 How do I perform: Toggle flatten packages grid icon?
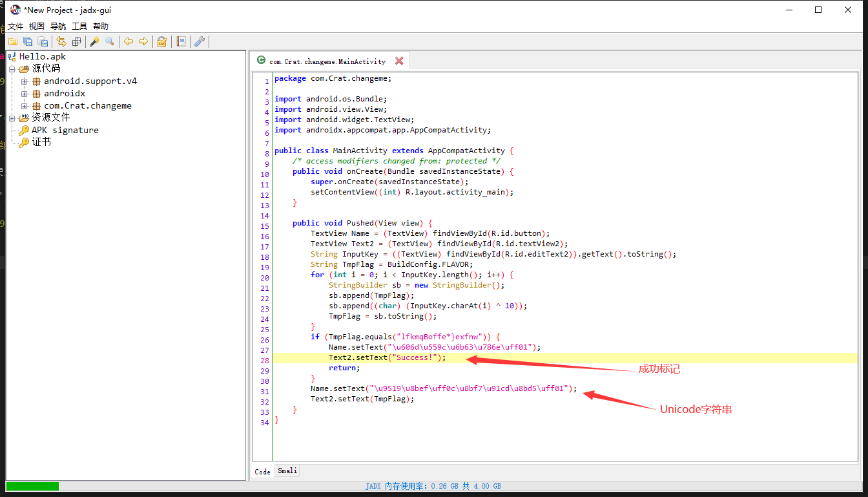(x=76, y=41)
